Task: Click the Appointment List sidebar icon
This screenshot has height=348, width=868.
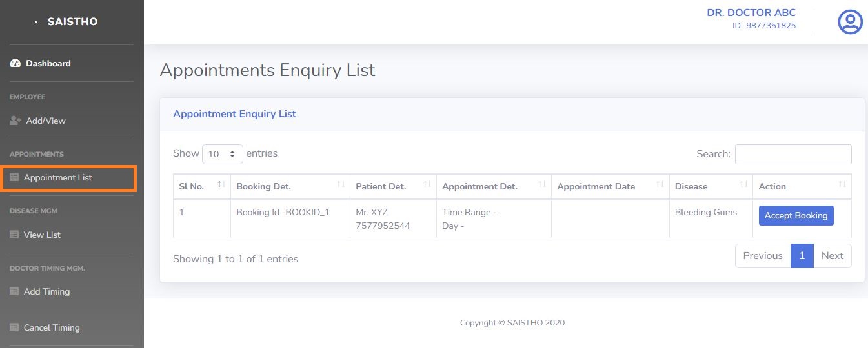Action: tap(14, 178)
